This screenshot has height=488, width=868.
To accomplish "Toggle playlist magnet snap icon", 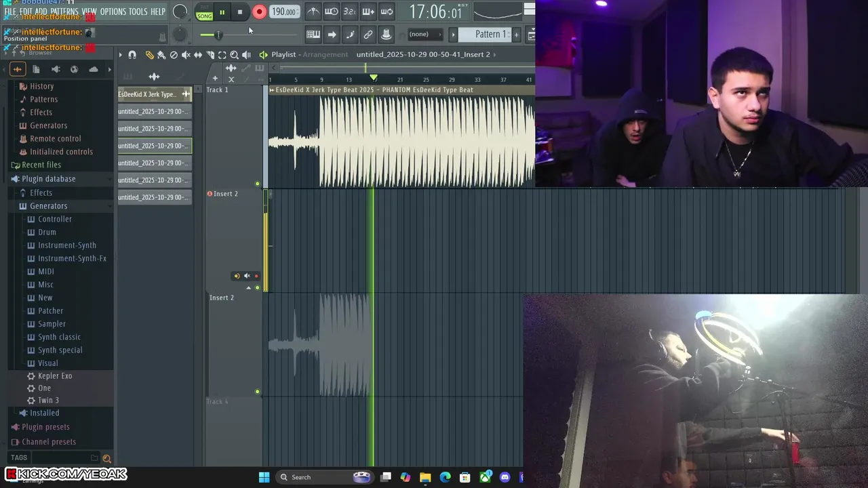I will [x=132, y=55].
